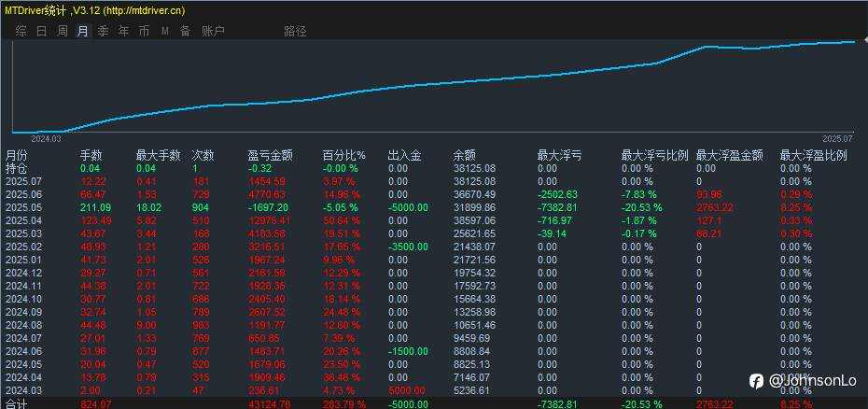
Task: Click the 出入金 column header
Action: tap(405, 156)
